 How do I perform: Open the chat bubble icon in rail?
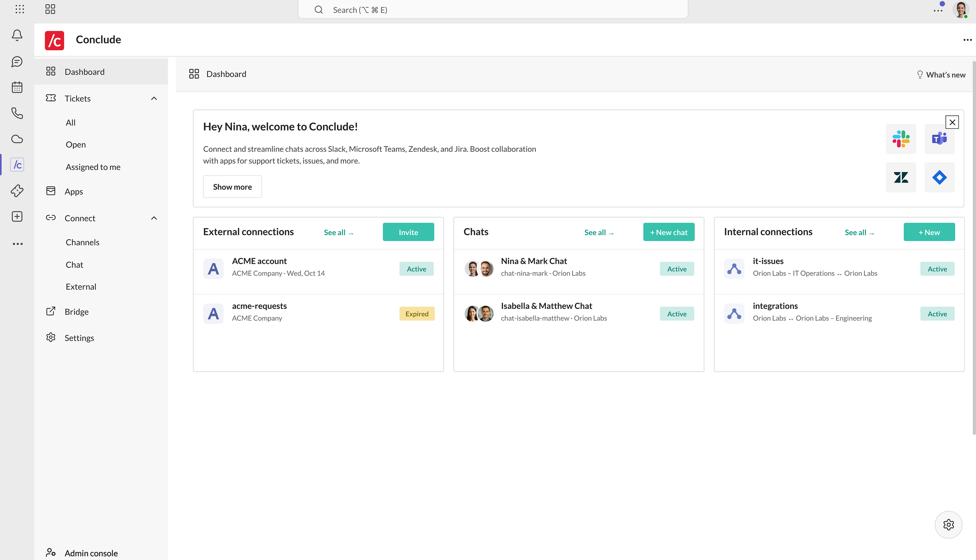(x=17, y=61)
